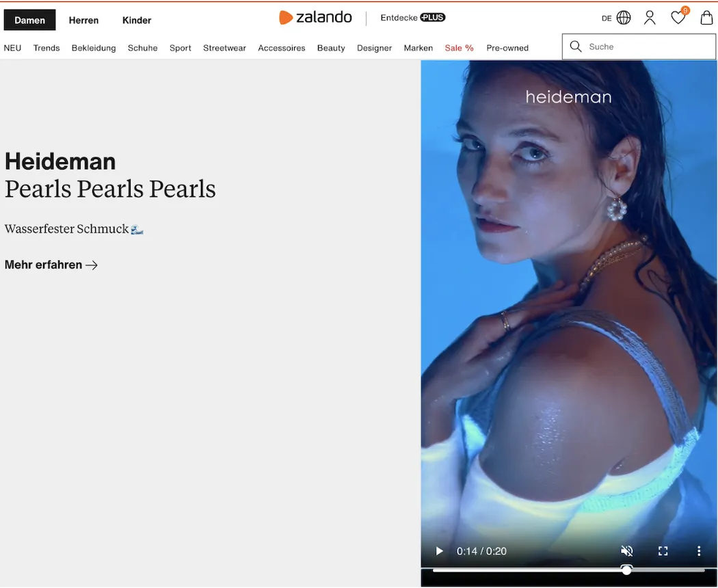Open the Designer menu
Screen dimensions: 718x588
(x=375, y=48)
